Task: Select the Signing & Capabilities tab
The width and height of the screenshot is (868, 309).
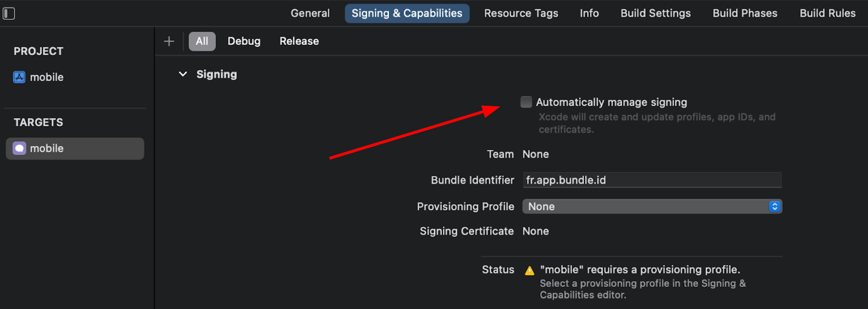Action: point(407,13)
